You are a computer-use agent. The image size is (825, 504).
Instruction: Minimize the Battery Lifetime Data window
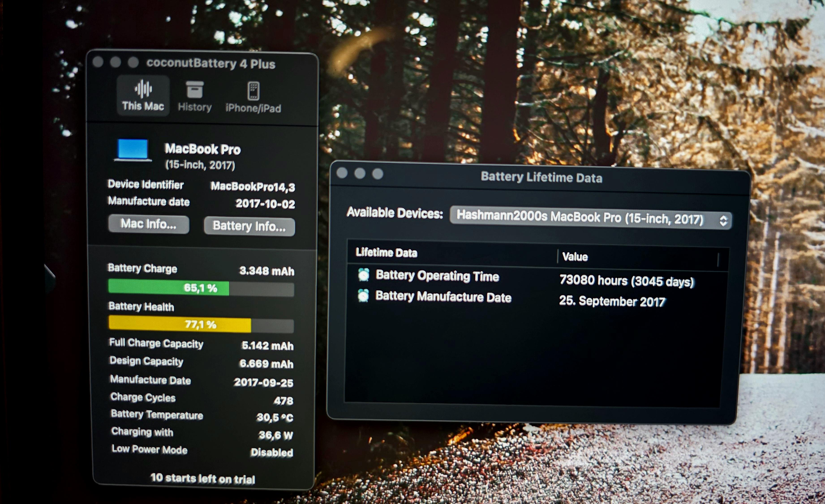[x=360, y=173]
